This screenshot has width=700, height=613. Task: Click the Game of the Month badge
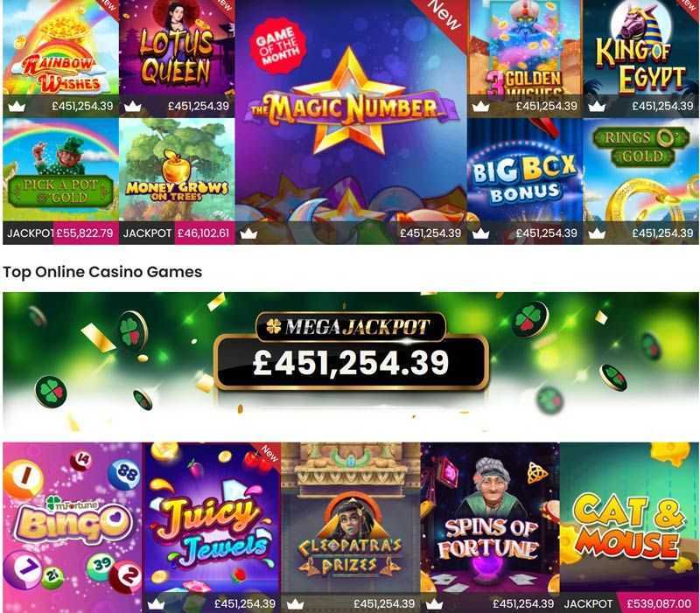279,45
